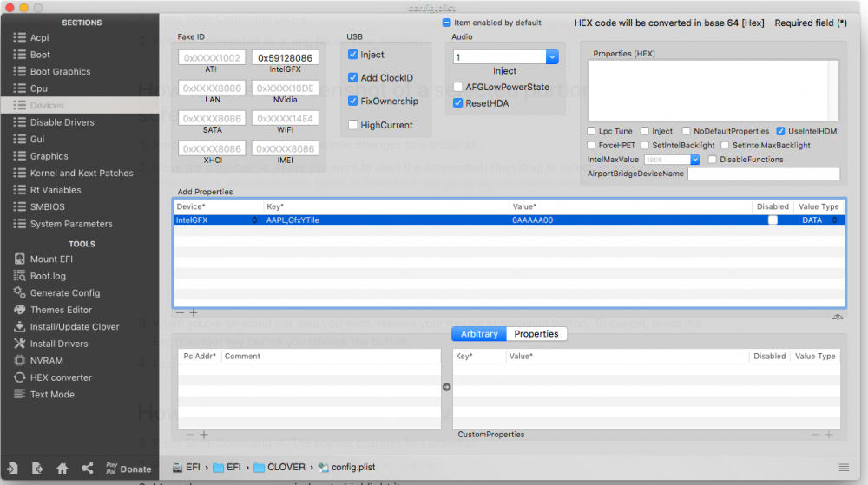
Task: Click the home icon in bottom toolbar
Action: [x=62, y=469]
